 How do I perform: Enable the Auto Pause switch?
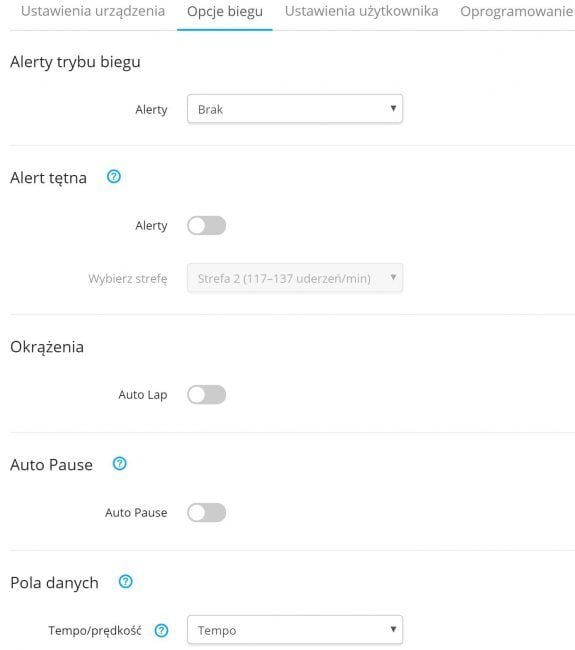click(206, 512)
